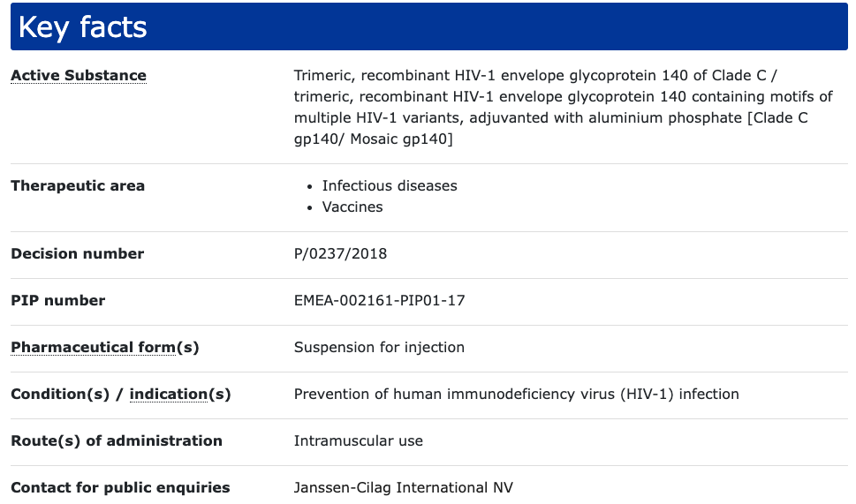The width and height of the screenshot is (856, 504).
Task: Click the 'Therapeutic area' row label
Action: (x=78, y=186)
